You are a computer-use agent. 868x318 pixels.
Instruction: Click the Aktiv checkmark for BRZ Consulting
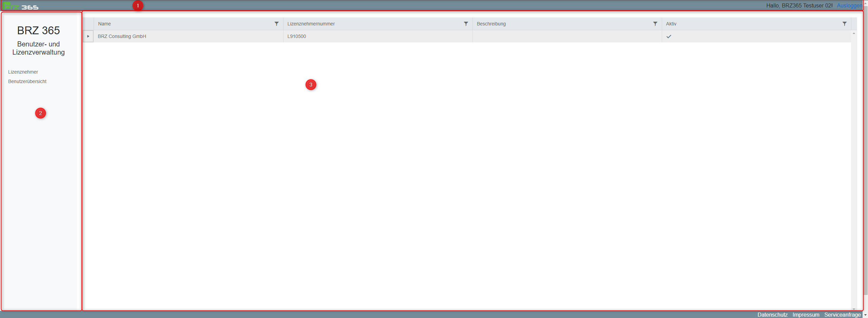point(669,37)
